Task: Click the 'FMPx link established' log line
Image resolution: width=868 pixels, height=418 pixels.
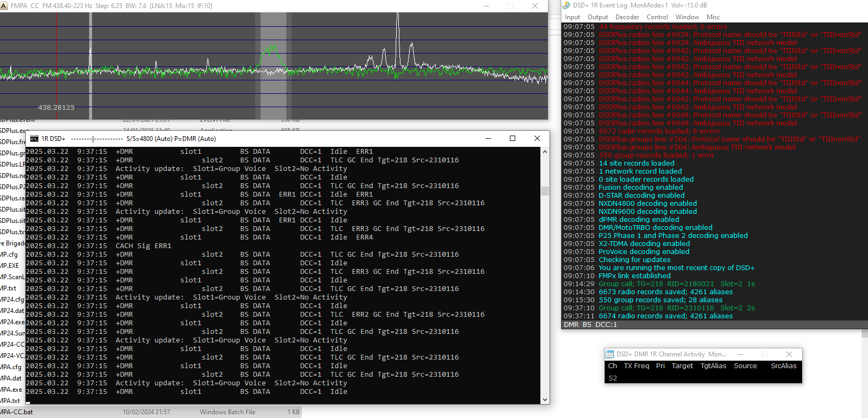Action: tap(635, 276)
